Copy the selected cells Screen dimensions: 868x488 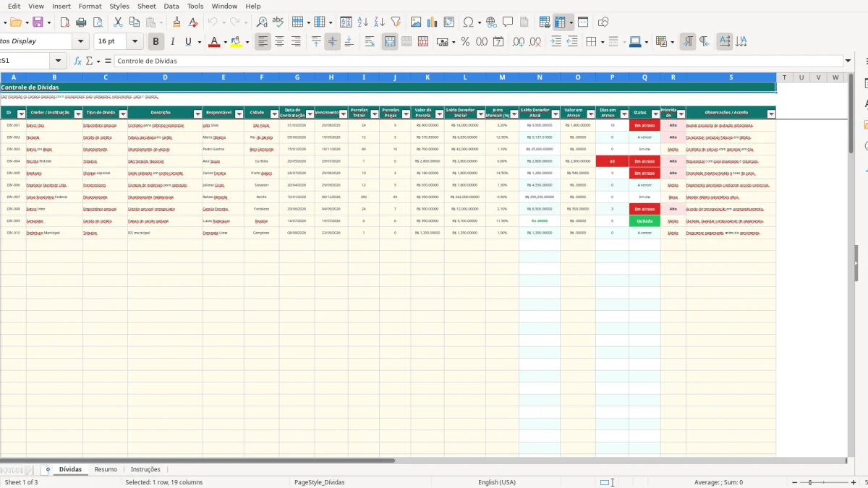click(x=135, y=22)
